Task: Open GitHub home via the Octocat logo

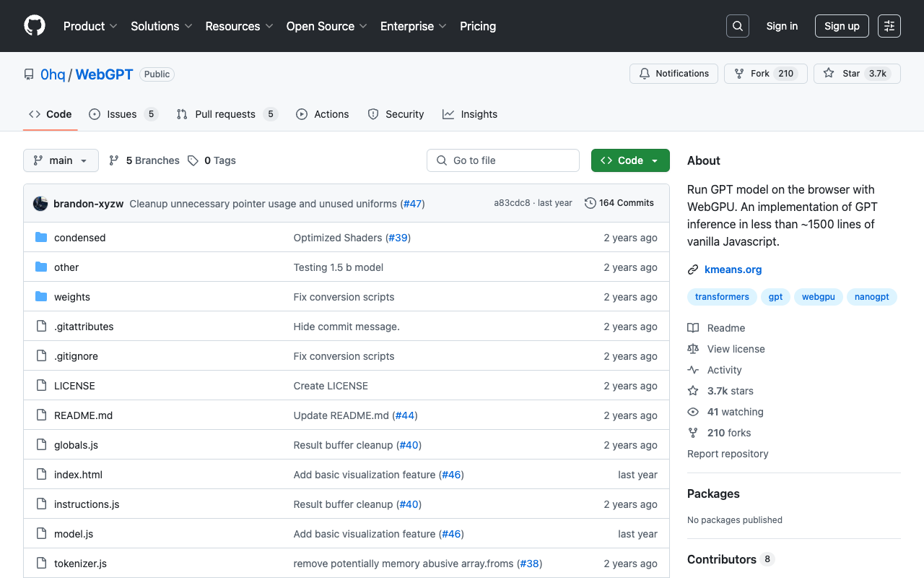Action: coord(35,26)
